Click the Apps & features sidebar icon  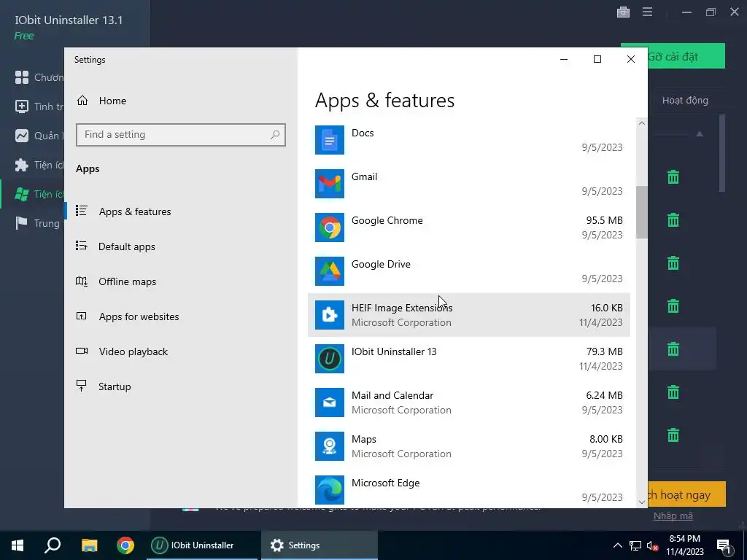tap(82, 211)
